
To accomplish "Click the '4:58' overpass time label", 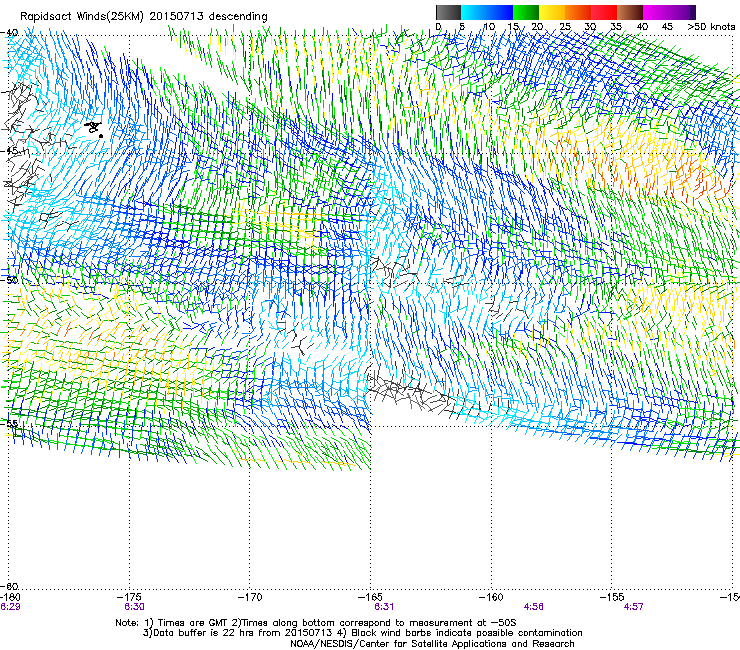I will [x=533, y=607].
